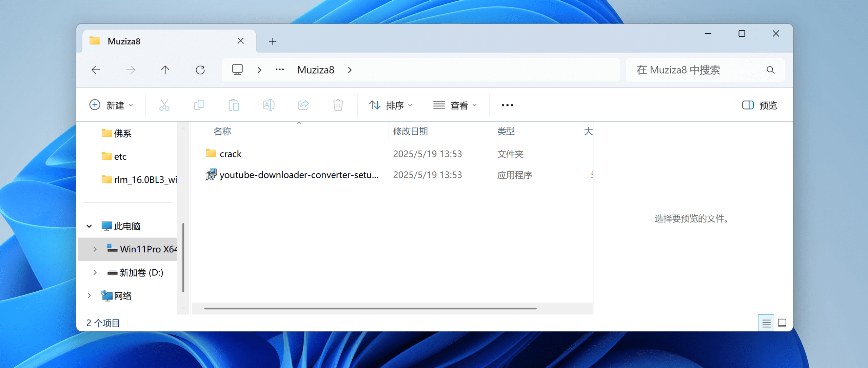Image resolution: width=868 pixels, height=368 pixels.
Task: Open the 排序 sort dropdown
Action: click(391, 105)
